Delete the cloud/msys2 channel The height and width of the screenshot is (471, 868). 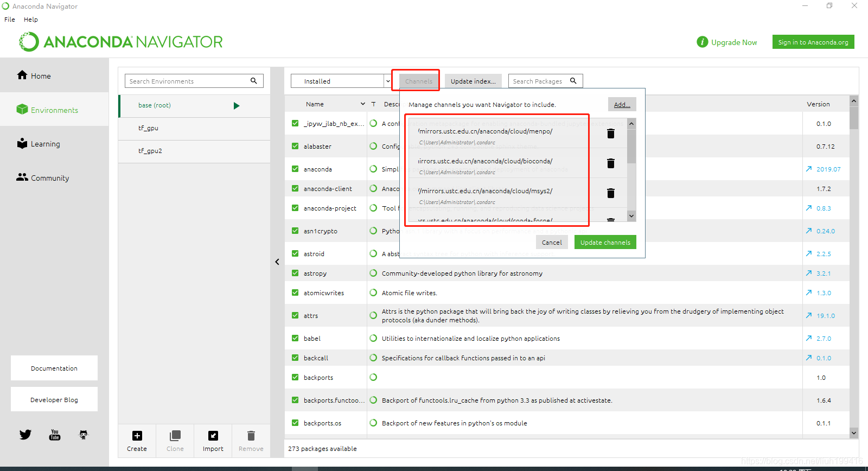(x=611, y=193)
